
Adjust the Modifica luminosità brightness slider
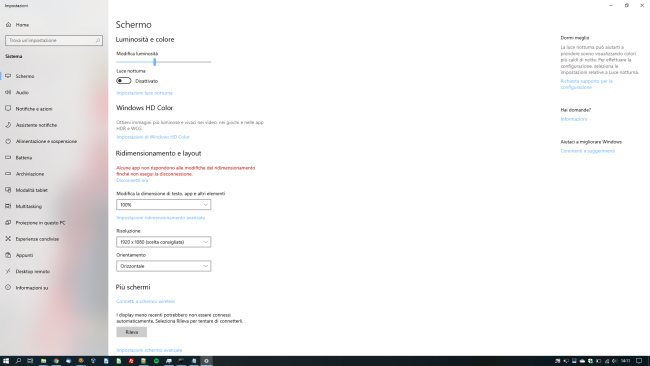(163, 62)
